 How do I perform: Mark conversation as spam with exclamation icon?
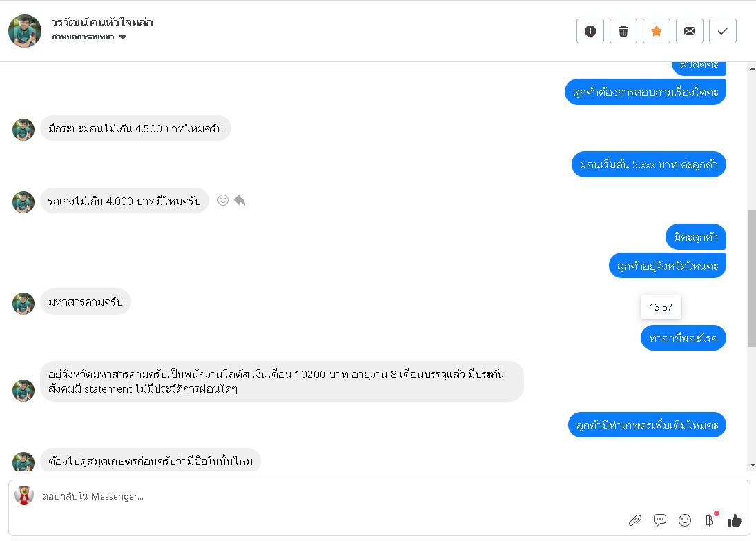(x=590, y=31)
